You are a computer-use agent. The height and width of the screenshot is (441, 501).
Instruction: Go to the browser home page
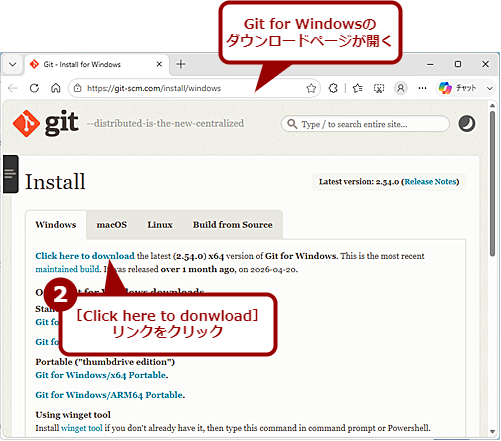click(56, 88)
